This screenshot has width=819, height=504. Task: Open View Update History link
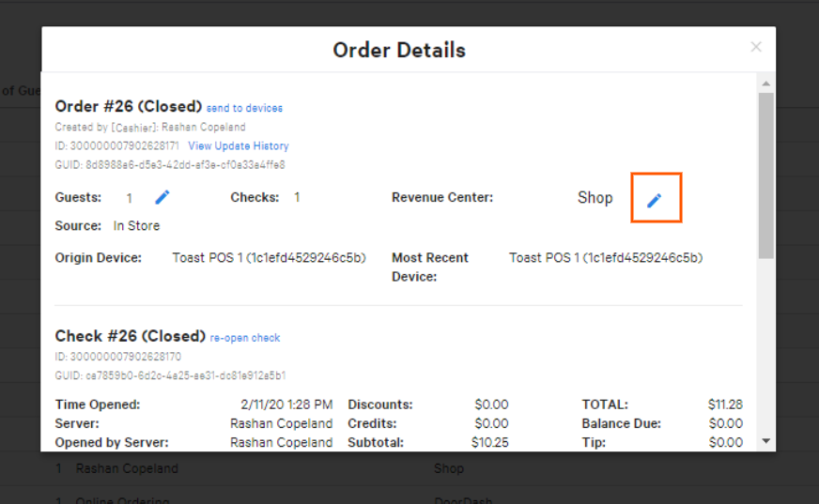(239, 146)
